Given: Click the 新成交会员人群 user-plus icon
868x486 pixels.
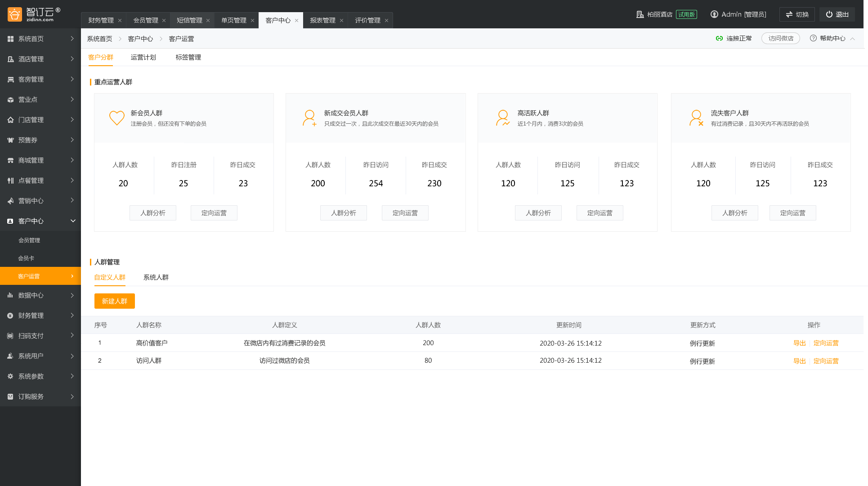Looking at the screenshot, I should pos(309,118).
